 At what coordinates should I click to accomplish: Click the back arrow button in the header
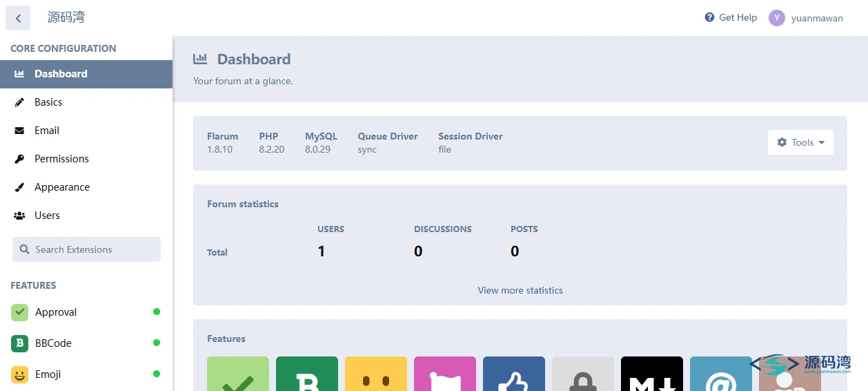tap(18, 18)
